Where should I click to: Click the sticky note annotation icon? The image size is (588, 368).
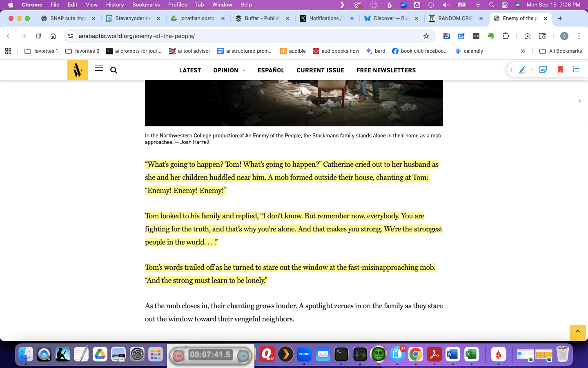[x=543, y=70]
